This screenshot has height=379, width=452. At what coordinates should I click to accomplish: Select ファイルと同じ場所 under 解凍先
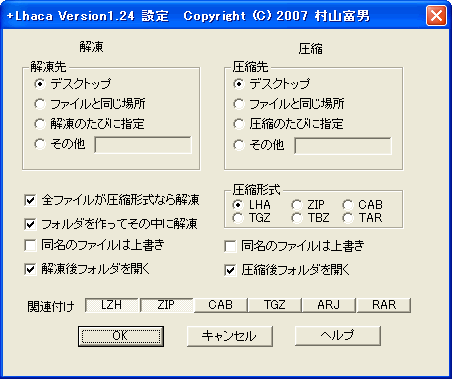[40, 104]
